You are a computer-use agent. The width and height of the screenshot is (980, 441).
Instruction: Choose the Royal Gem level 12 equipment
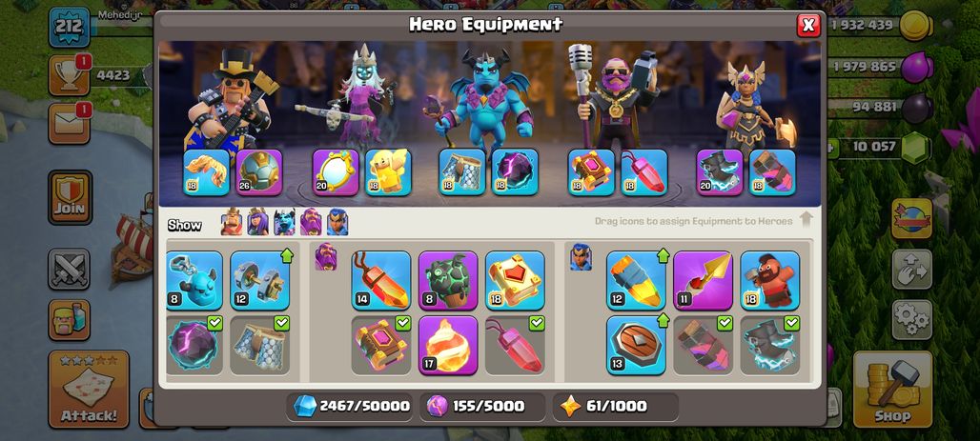click(636, 280)
